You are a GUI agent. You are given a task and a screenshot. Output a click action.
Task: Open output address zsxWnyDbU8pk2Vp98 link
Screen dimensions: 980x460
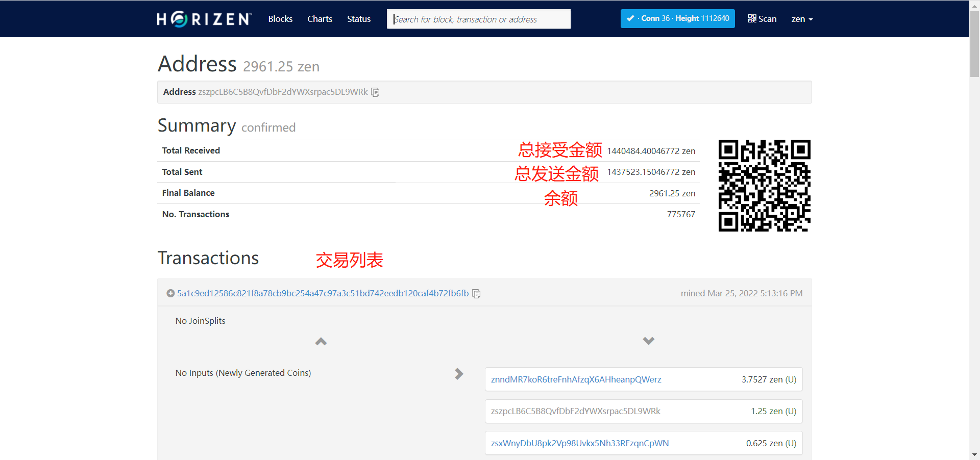point(579,443)
